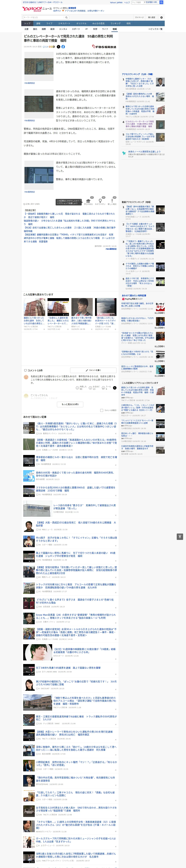The height and width of the screenshot is (868, 186).
Task: Click the ログイン link
Action: click(x=57, y=11)
